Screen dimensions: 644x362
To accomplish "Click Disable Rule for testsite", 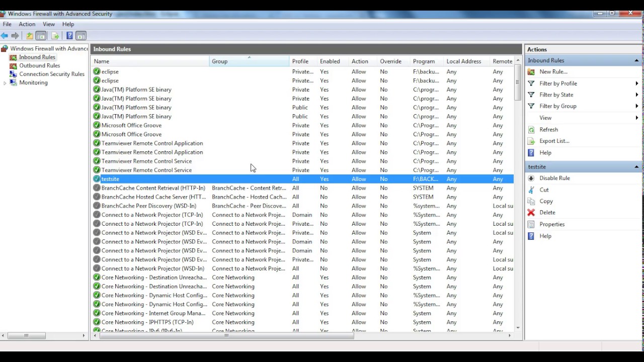I will [x=554, y=178].
